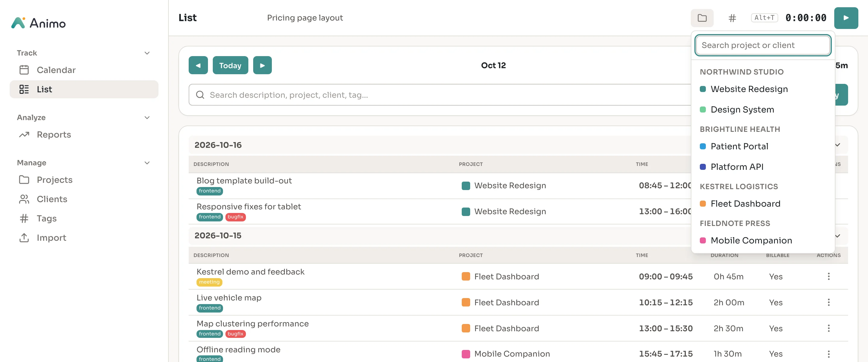Open Projects from the sidebar
Image resolution: width=868 pixels, height=362 pixels.
pyautogui.click(x=84, y=180)
